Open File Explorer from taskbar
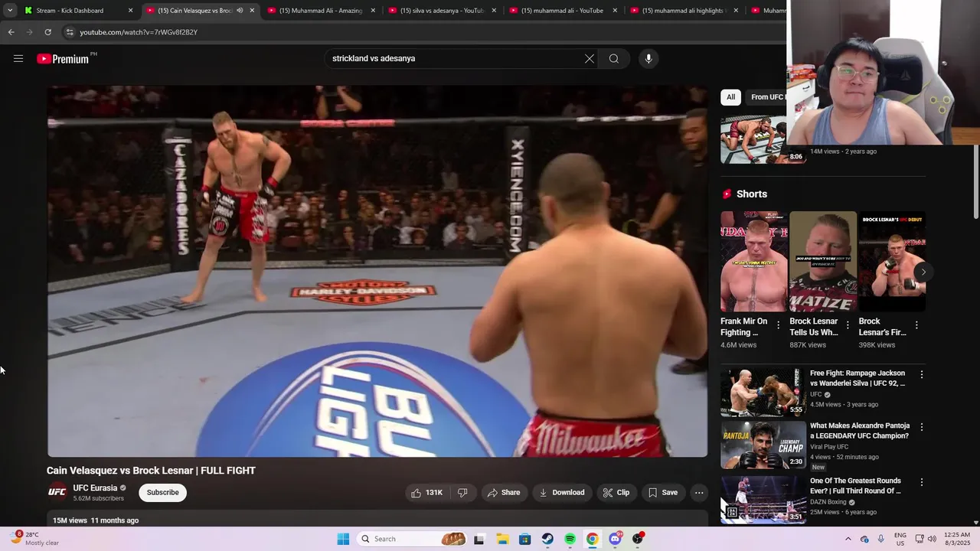Image resolution: width=980 pixels, height=551 pixels. (x=502, y=539)
